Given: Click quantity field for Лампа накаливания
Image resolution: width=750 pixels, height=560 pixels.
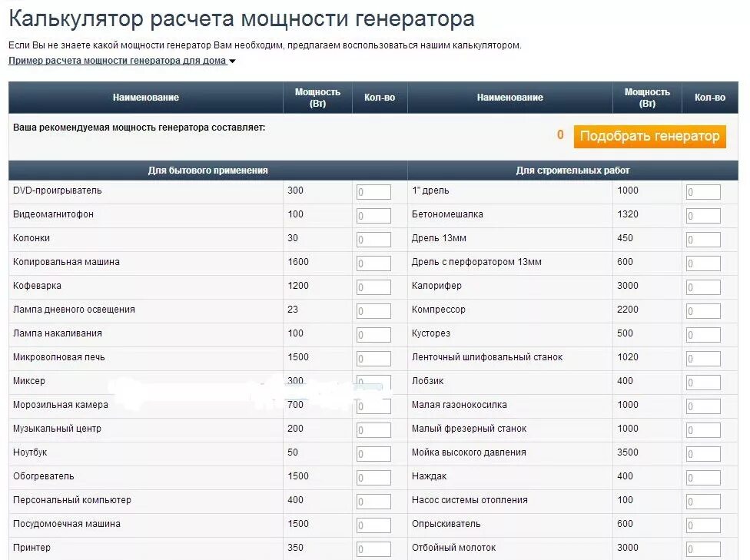Looking at the screenshot, I should pos(373,335).
